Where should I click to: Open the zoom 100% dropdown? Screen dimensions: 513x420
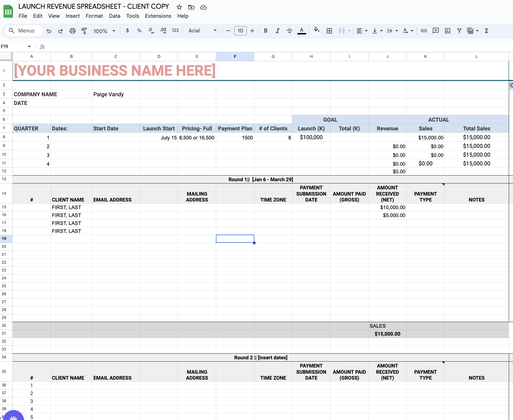coord(104,31)
